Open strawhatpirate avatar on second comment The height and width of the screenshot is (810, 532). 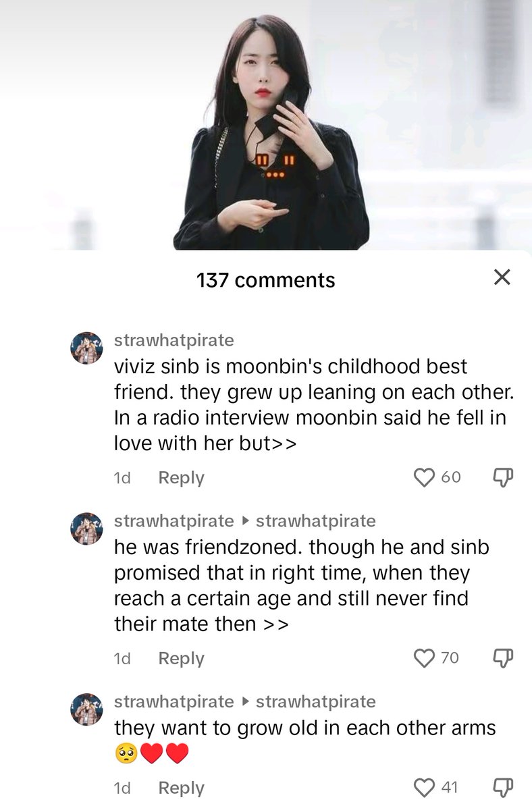pyautogui.click(x=86, y=529)
